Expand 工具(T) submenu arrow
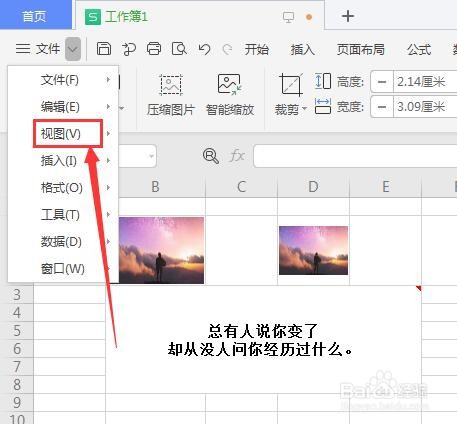457x424 pixels. [x=108, y=214]
